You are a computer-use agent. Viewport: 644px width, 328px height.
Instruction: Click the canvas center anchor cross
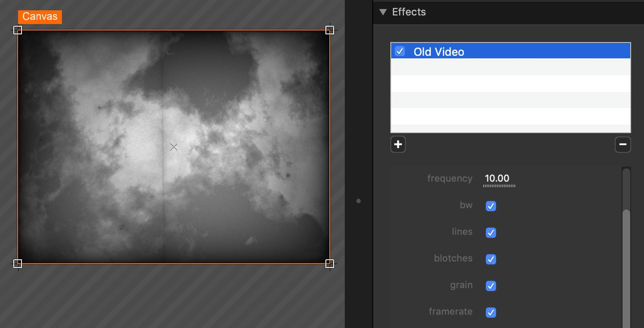pyautogui.click(x=174, y=147)
